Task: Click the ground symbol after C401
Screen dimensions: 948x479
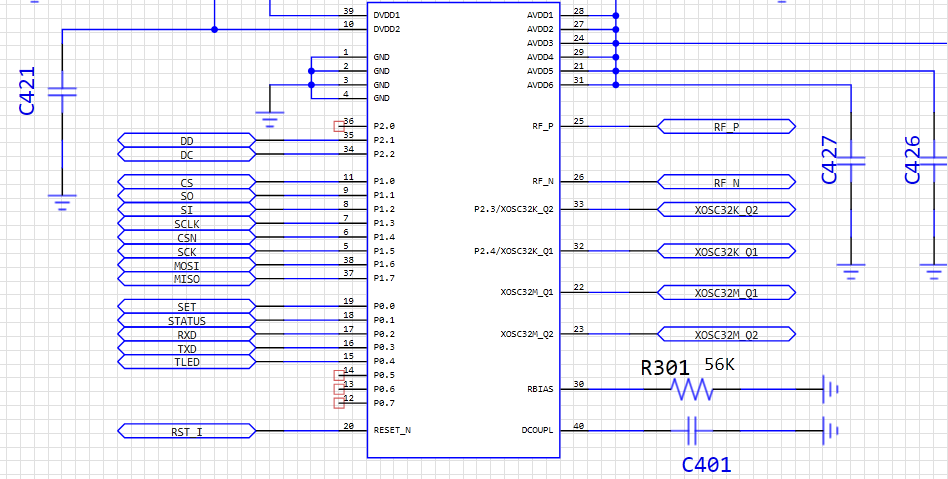Action: pos(830,431)
